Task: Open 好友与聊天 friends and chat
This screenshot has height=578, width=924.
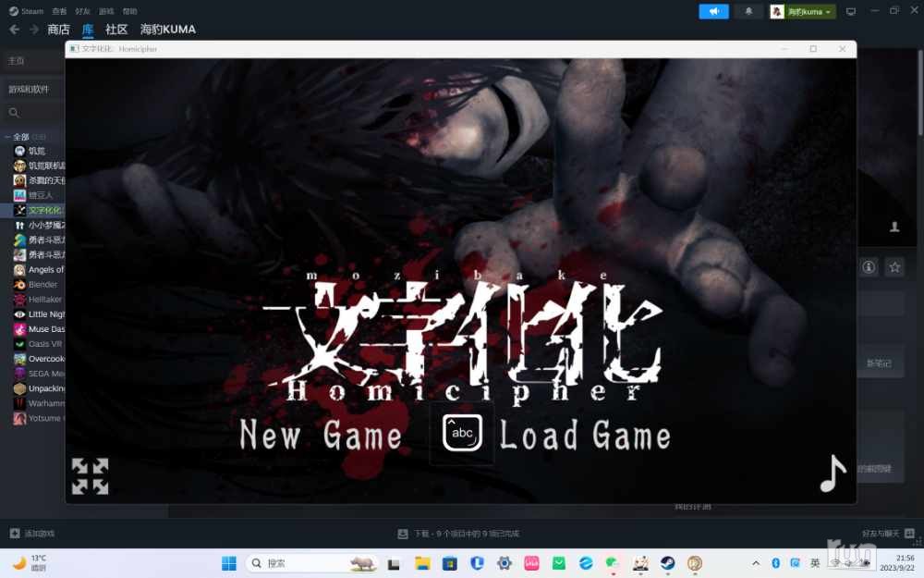Action: pos(887,534)
